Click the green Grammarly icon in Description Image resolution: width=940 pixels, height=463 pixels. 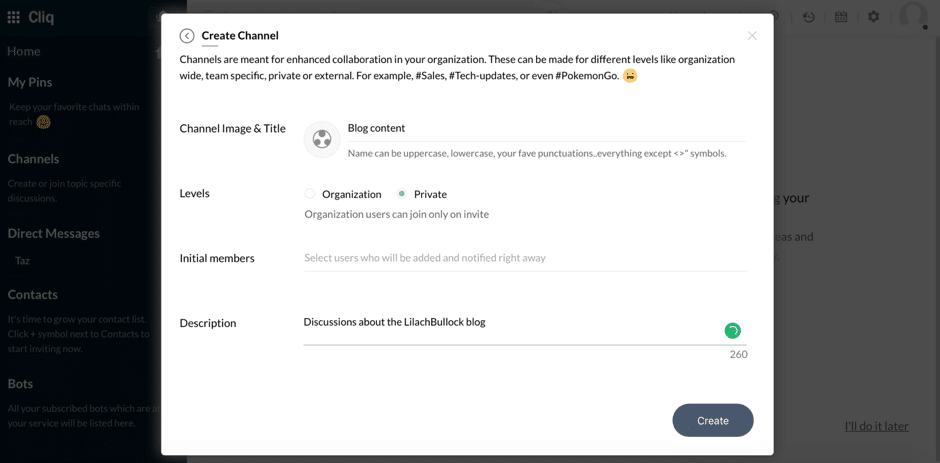click(x=733, y=330)
